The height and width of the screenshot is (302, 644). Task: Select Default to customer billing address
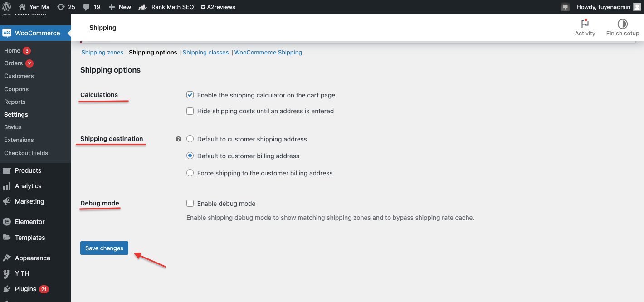point(190,156)
